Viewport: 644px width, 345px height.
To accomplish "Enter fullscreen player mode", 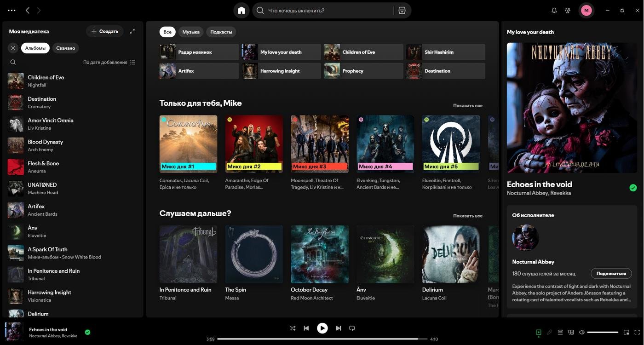I will [x=638, y=332].
